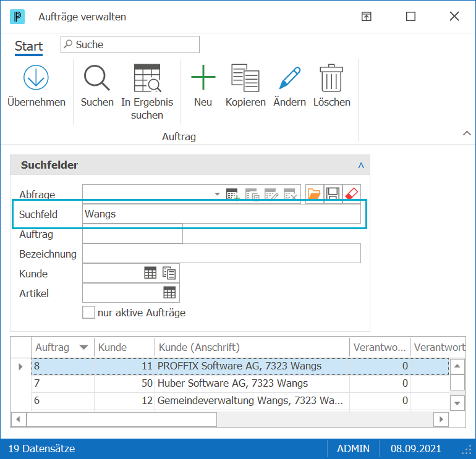Click the vertical scrollbar thumb
This screenshot has width=476, height=459.
point(457,382)
